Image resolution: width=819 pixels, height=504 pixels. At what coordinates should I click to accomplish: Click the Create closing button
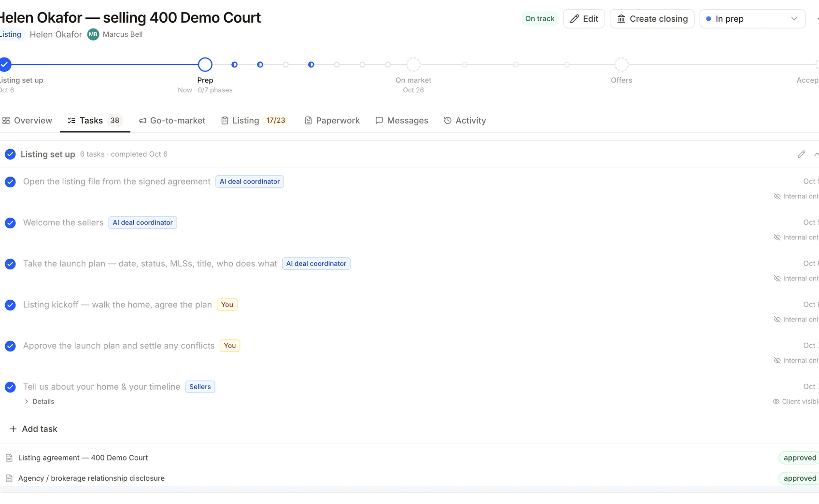652,19
